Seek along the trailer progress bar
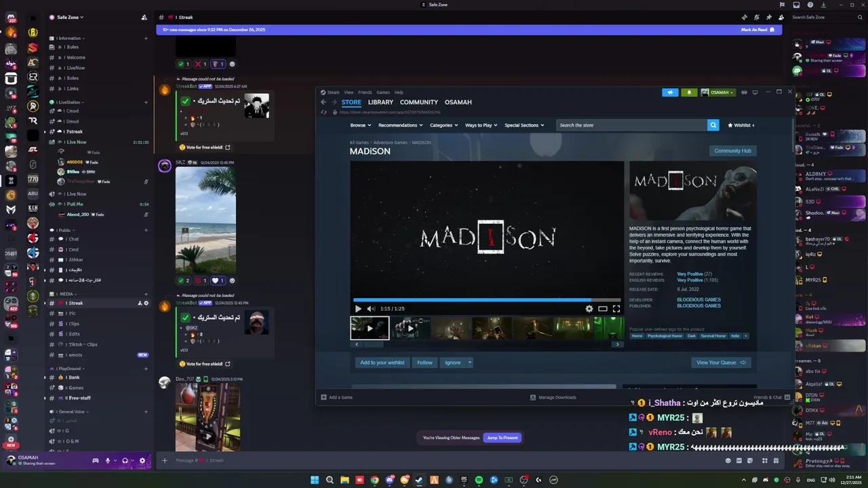 tap(487, 300)
